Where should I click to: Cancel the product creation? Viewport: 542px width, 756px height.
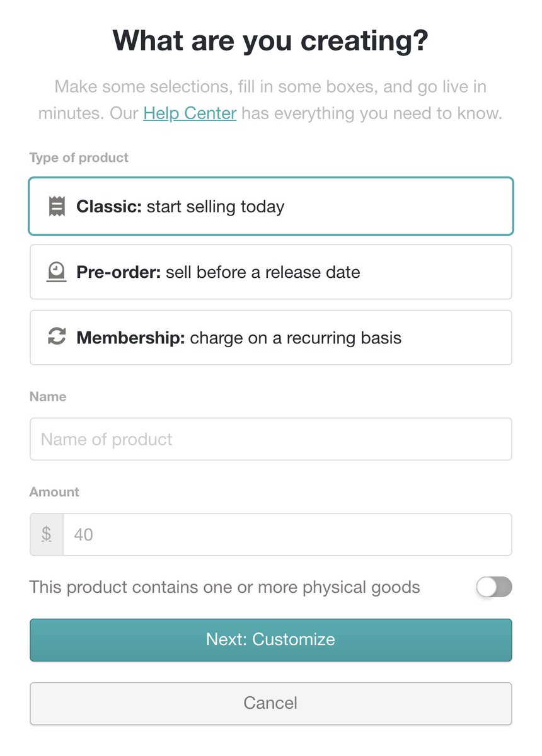[271, 703]
